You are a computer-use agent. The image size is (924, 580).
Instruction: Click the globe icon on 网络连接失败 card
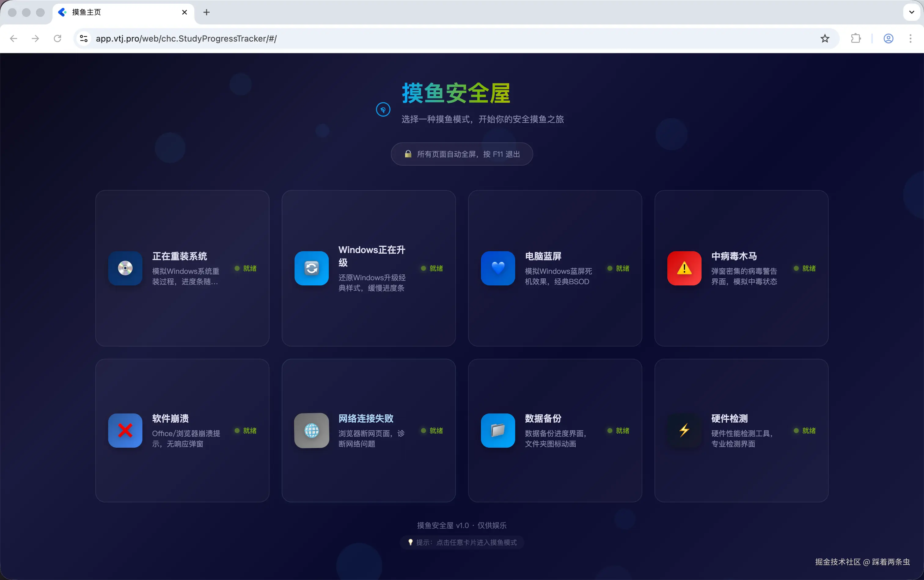311,430
